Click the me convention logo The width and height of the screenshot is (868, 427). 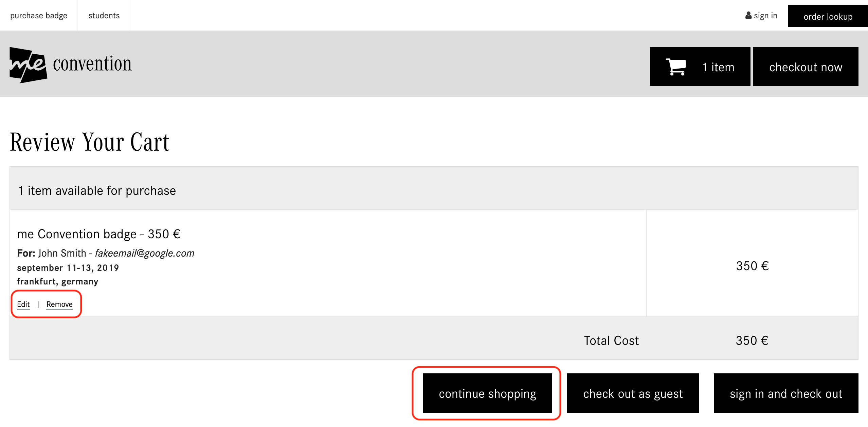(x=70, y=65)
